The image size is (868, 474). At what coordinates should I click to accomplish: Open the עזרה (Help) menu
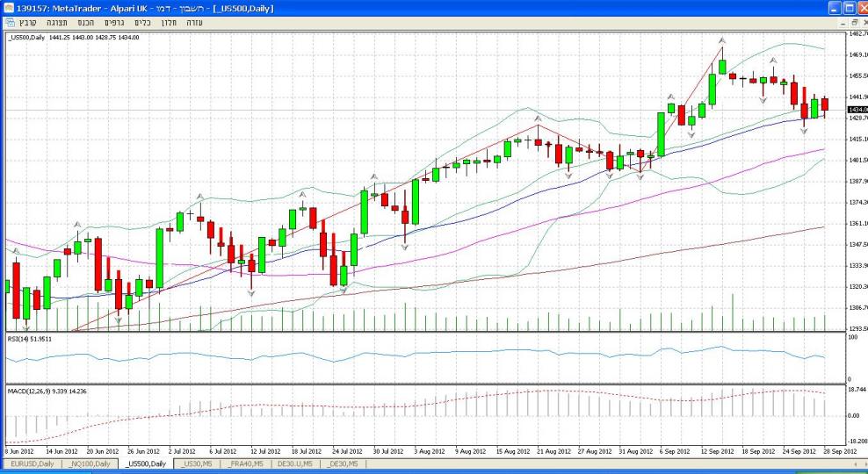194,21
